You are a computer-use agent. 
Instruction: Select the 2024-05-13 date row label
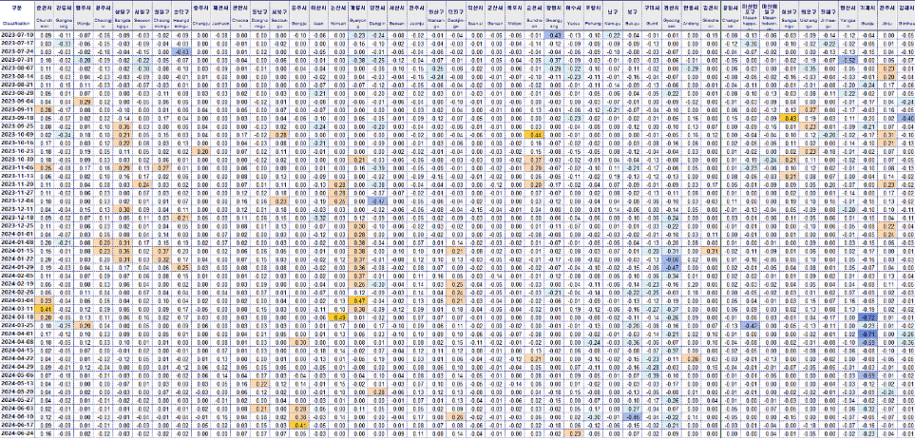(17, 383)
